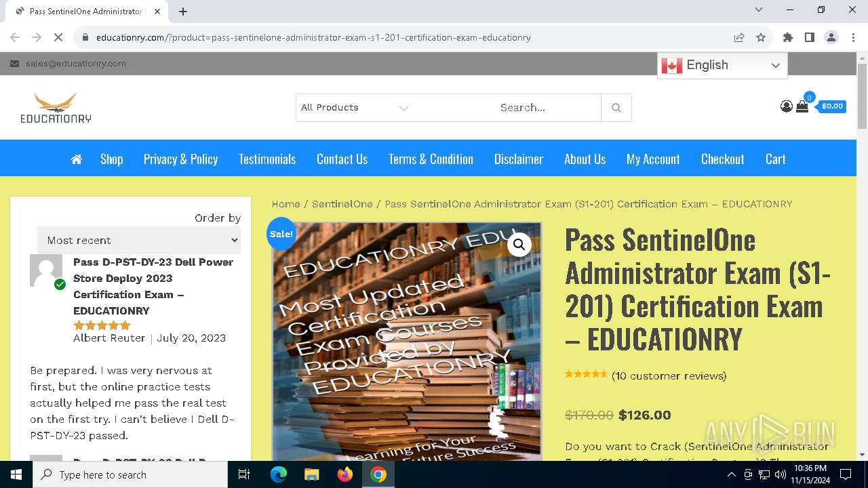Open File Explorer from taskbar
This screenshot has height=488, width=868.
311,474
